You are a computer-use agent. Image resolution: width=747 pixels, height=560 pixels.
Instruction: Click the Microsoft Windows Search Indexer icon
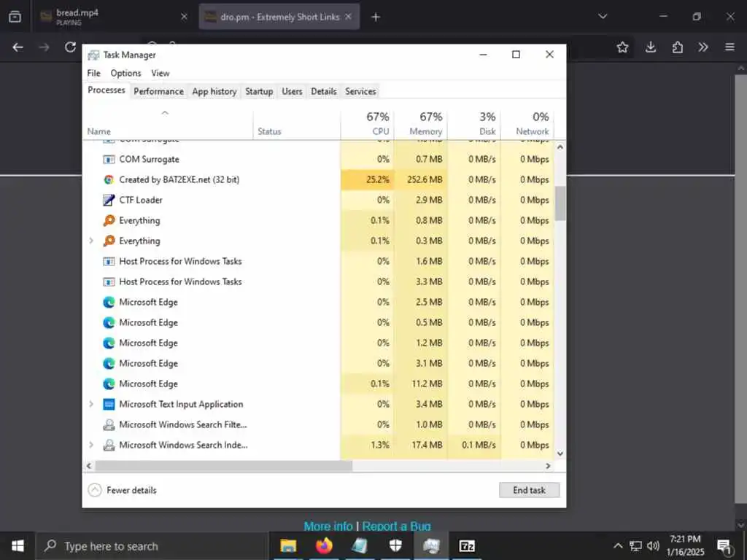point(109,446)
